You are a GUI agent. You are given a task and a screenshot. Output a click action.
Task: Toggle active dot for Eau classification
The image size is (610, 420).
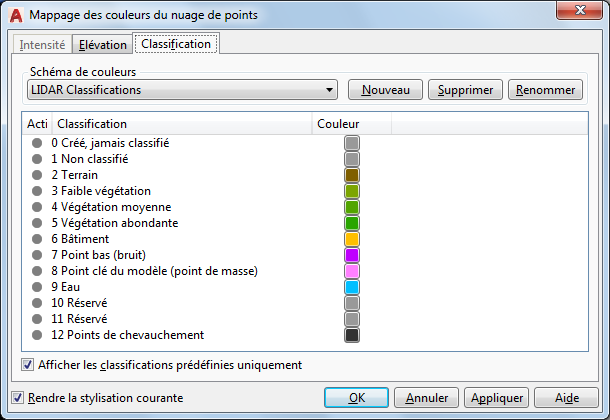tap(37, 287)
